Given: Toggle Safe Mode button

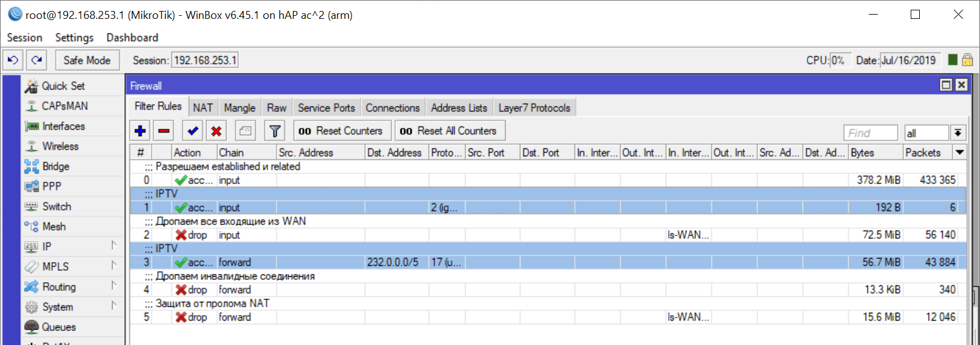Looking at the screenshot, I should (87, 60).
